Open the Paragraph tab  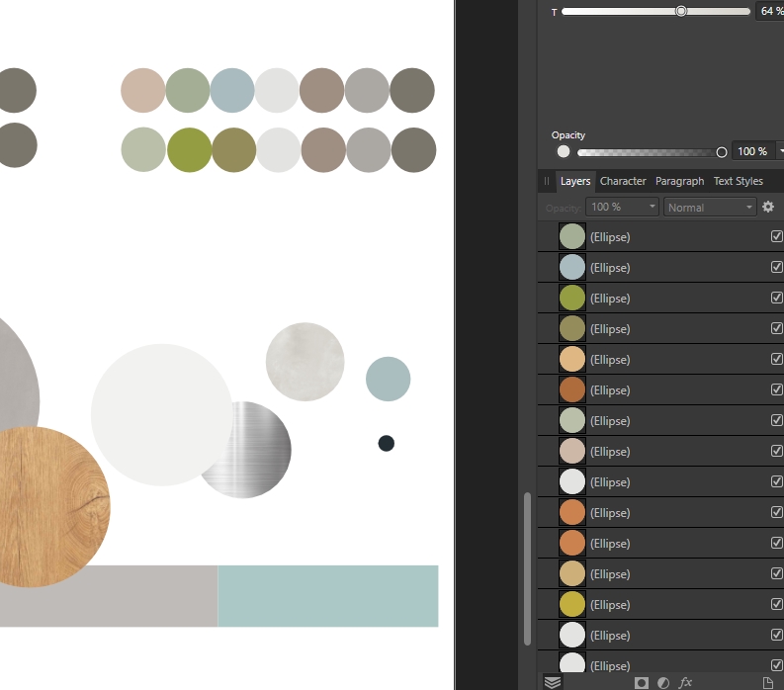[x=679, y=181]
